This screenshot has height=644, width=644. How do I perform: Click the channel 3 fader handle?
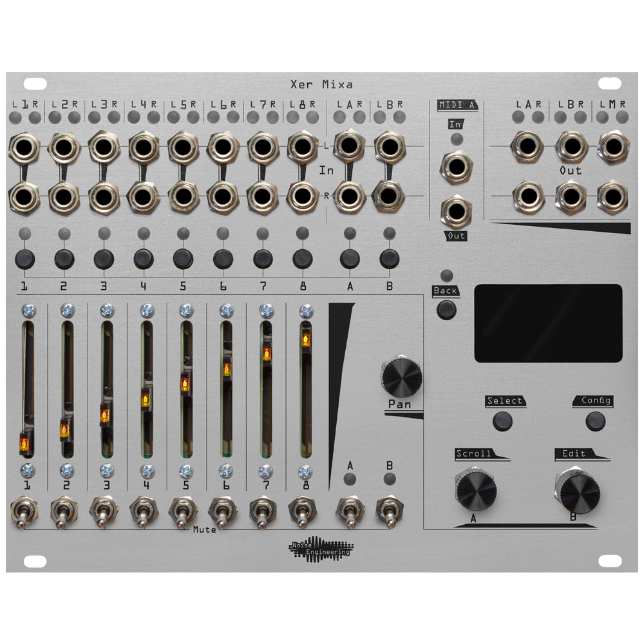tap(105, 415)
